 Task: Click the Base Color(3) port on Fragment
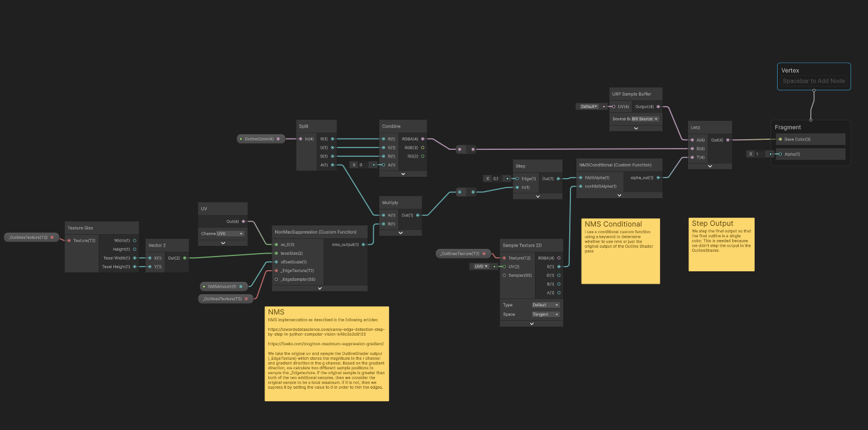pyautogui.click(x=780, y=139)
